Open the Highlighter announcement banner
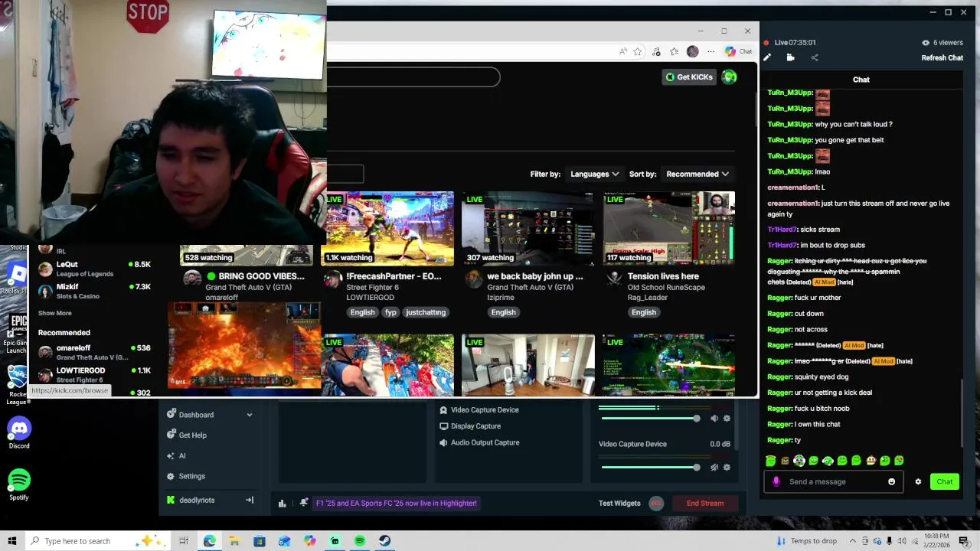 click(396, 503)
